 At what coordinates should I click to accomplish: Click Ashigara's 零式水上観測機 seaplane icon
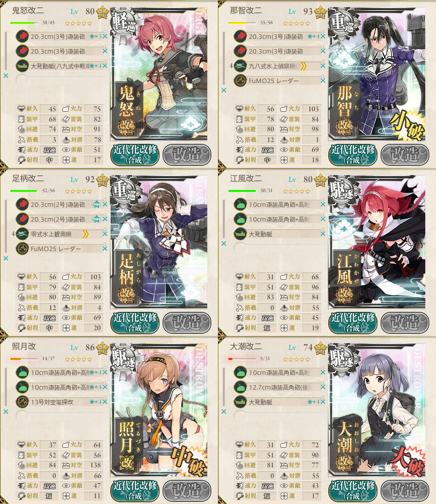[22, 234]
